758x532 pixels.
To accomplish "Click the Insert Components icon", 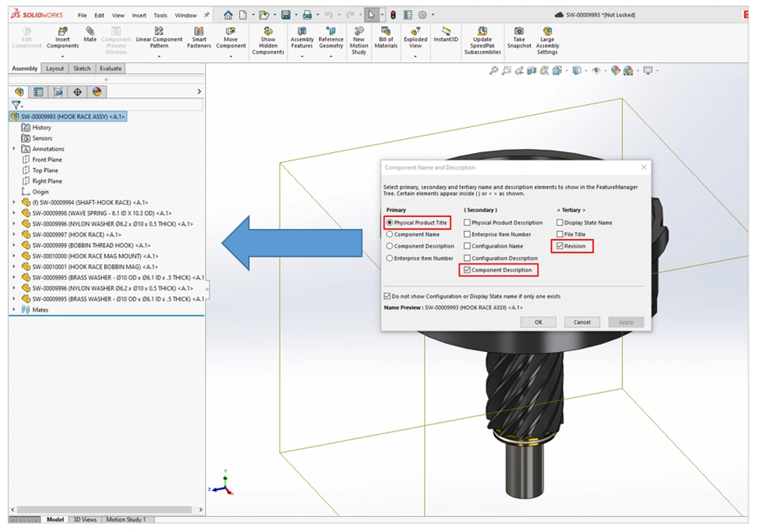I will tap(62, 32).
